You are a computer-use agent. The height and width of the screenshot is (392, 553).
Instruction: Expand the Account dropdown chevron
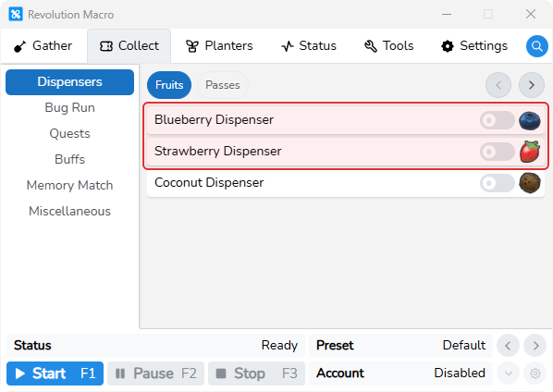coord(509,373)
